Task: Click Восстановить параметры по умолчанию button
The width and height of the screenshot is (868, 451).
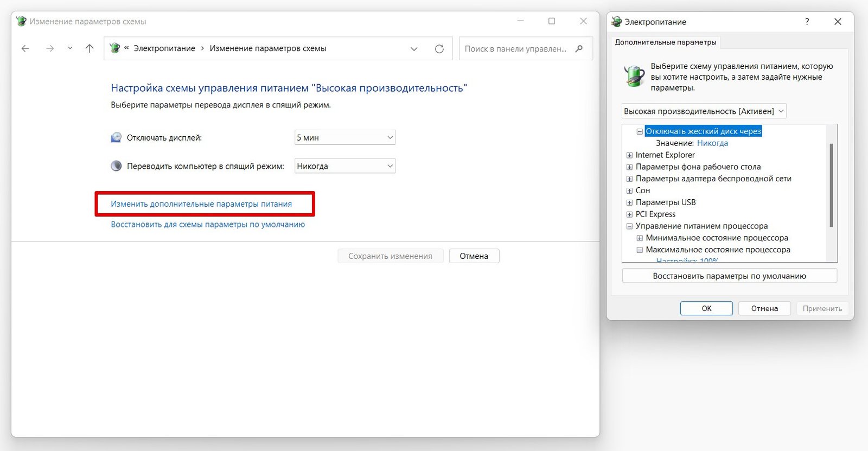Action: (x=730, y=276)
